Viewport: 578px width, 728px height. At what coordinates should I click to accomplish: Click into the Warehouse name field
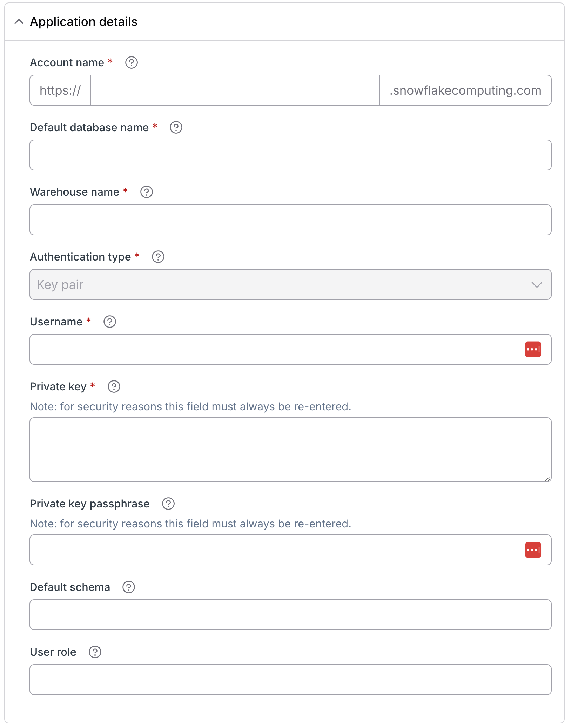[290, 220]
